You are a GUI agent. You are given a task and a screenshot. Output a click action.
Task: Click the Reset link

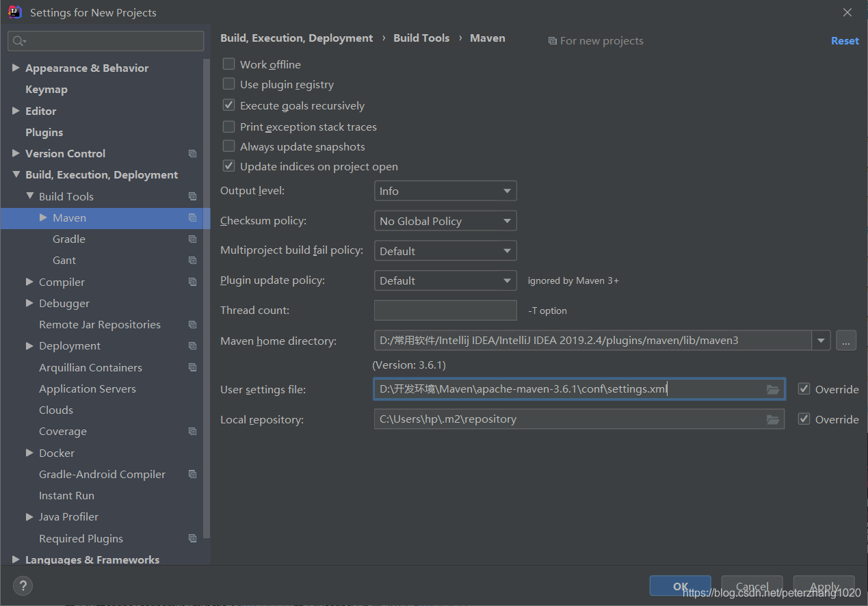coord(845,41)
